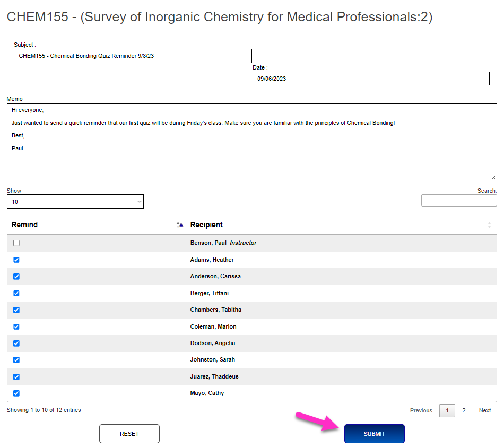The height and width of the screenshot is (447, 504).
Task: Click the Previous pagination link
Action: pos(421,410)
